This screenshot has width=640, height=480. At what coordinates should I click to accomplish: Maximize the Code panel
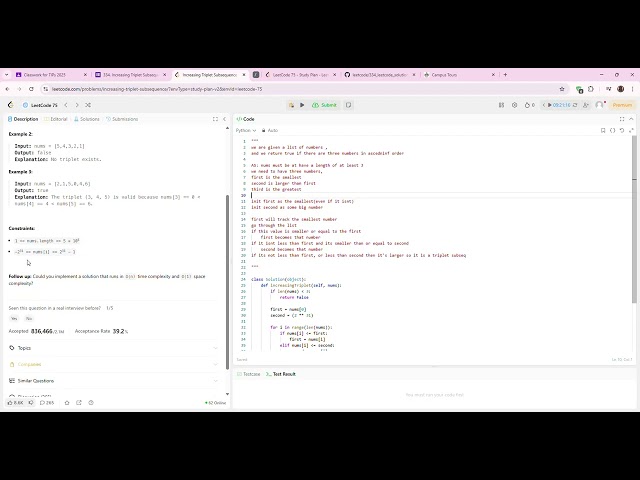coord(622,119)
